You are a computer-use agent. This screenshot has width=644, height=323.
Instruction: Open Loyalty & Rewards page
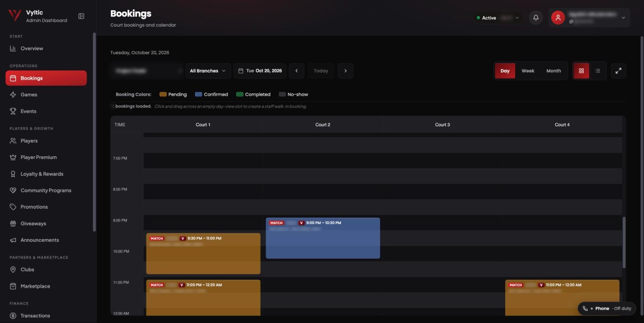click(46, 174)
